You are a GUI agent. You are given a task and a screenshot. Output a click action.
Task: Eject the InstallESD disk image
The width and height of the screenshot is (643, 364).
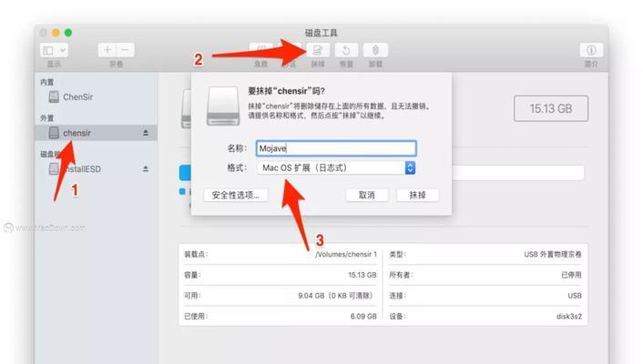coord(146,169)
